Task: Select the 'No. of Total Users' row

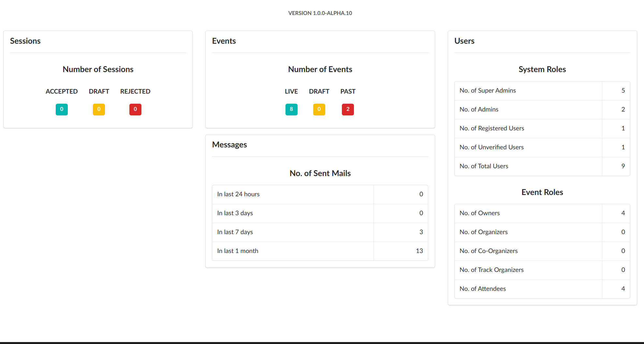Action: [x=542, y=166]
